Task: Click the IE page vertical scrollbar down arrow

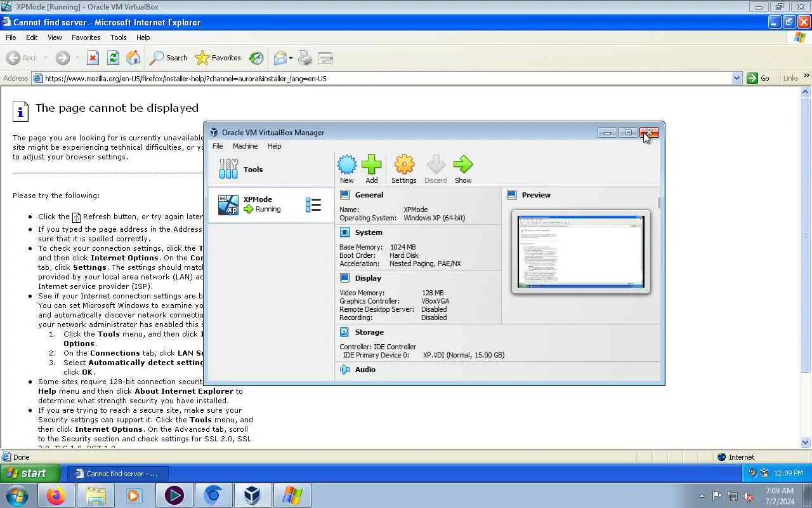Action: pyautogui.click(x=806, y=443)
